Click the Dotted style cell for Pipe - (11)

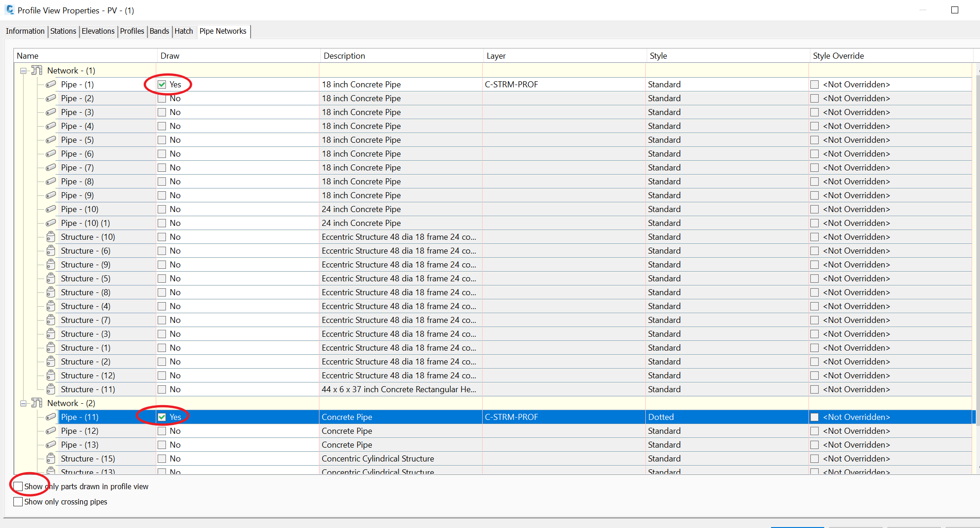pyautogui.click(x=727, y=417)
